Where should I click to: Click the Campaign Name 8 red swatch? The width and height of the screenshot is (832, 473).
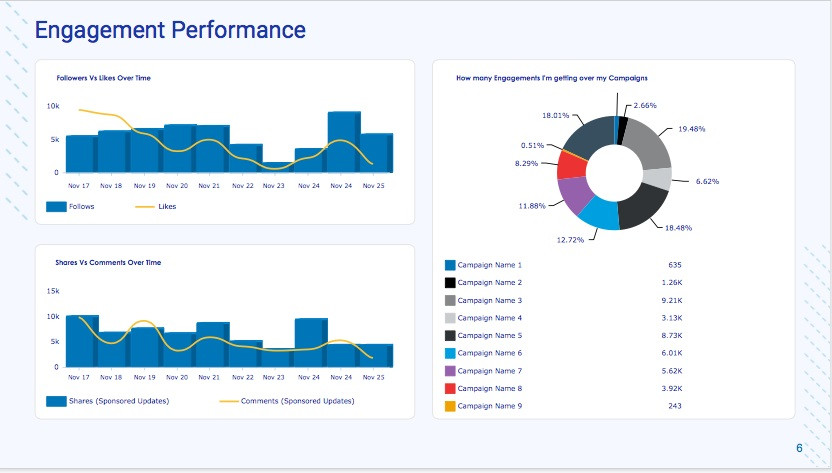point(450,389)
